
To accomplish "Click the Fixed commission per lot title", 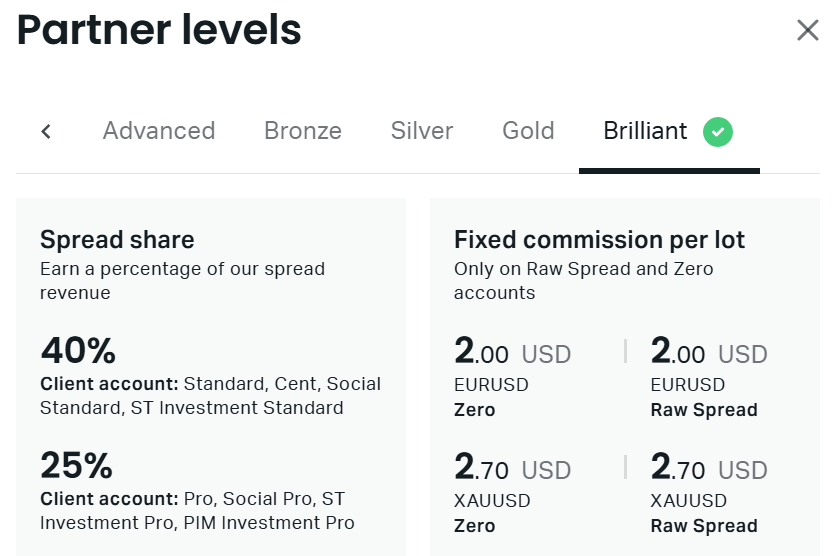I will click(599, 240).
